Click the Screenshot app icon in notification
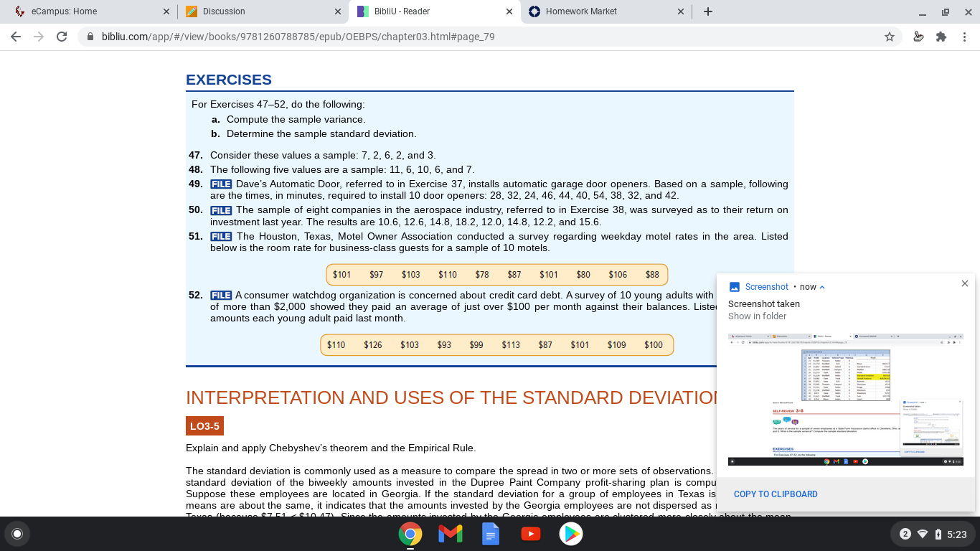The height and width of the screenshot is (551, 980). 734,287
